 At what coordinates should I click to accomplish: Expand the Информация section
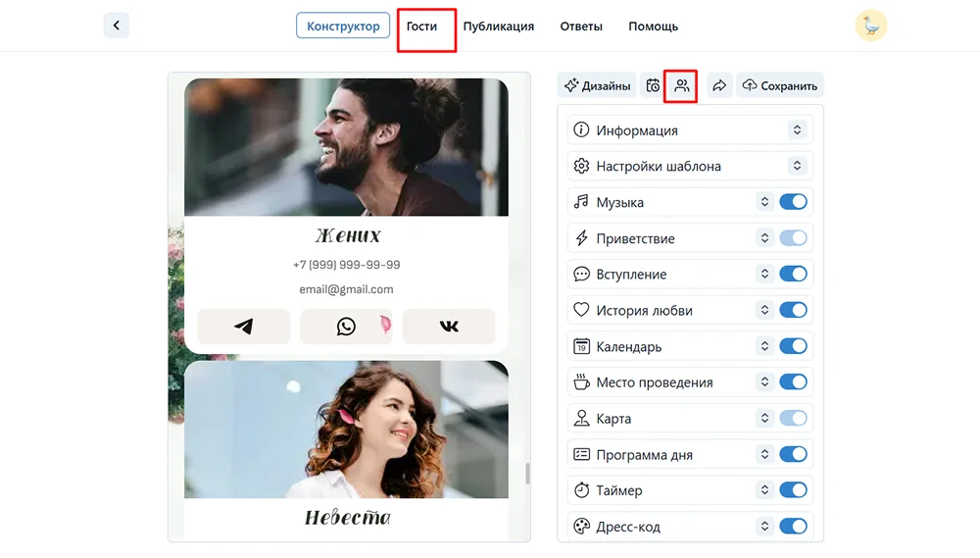[797, 130]
